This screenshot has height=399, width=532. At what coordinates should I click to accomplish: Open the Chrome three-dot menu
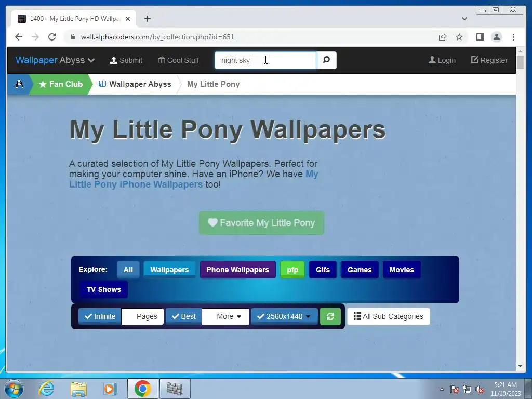(513, 37)
